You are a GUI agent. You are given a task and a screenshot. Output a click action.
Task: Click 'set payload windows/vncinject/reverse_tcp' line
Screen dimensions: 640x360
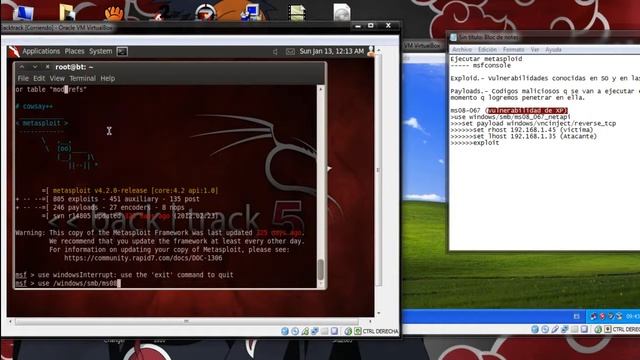[x=533, y=123]
